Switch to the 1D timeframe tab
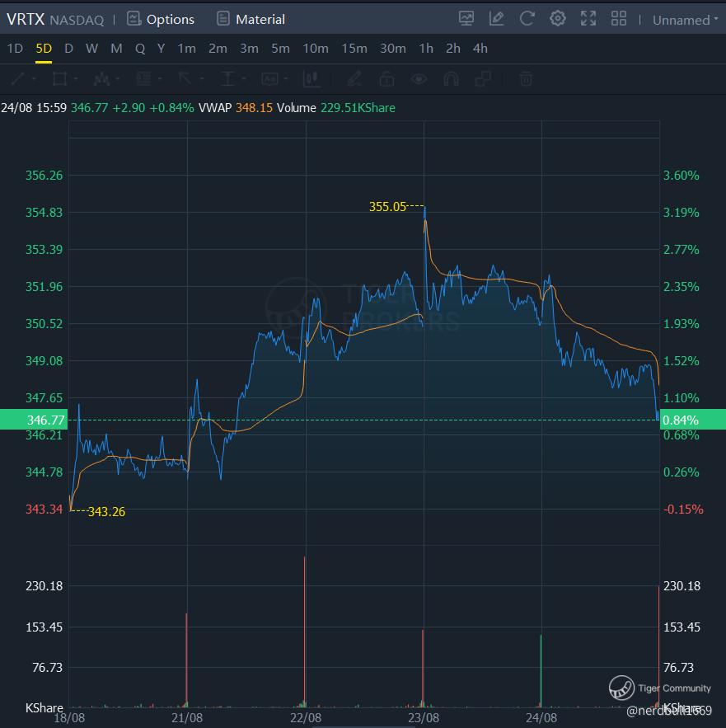The image size is (726, 728). [x=15, y=49]
